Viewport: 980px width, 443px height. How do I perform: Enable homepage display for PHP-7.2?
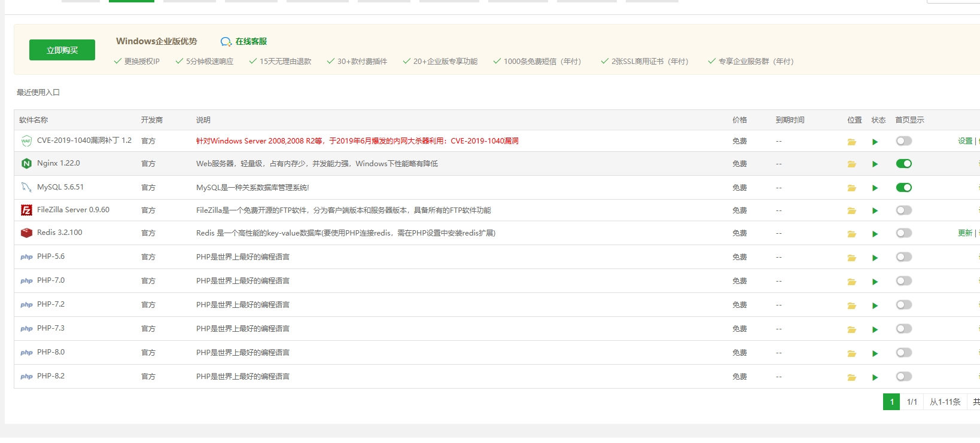coord(904,305)
